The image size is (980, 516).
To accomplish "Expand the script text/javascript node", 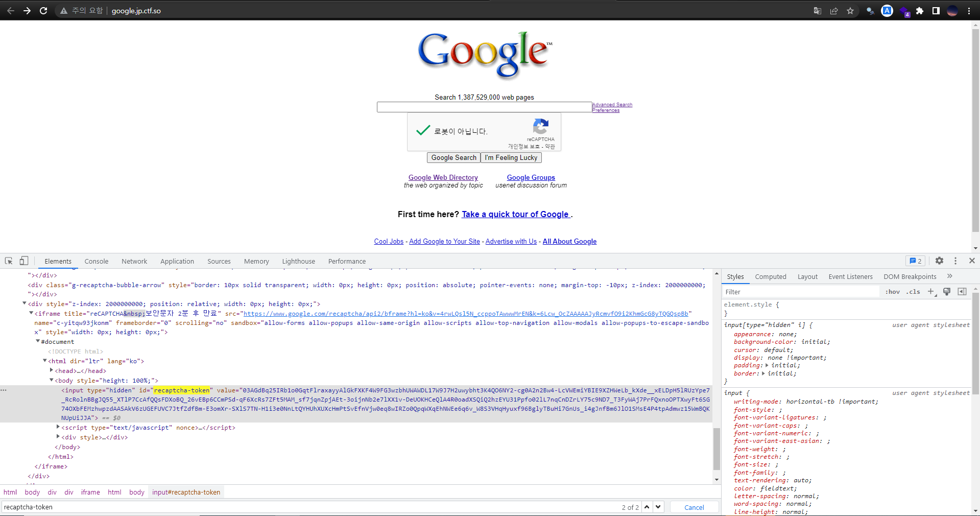I will pos(58,427).
